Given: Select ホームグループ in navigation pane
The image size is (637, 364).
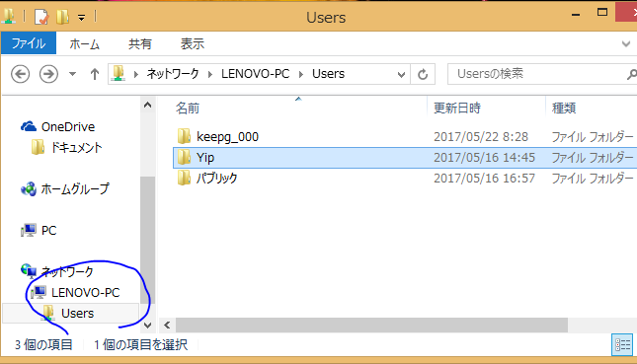Looking at the screenshot, I should pos(75,188).
